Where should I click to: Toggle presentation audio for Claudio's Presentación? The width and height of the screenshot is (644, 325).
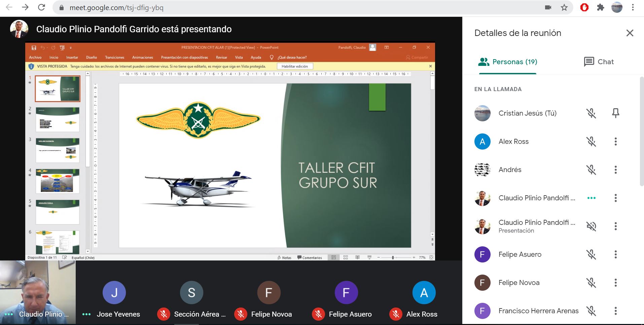(591, 226)
